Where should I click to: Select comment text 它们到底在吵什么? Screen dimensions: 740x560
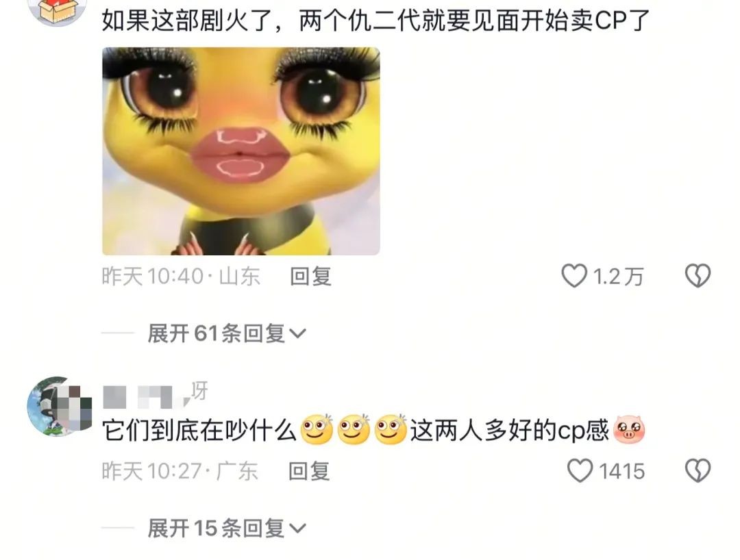tap(199, 431)
